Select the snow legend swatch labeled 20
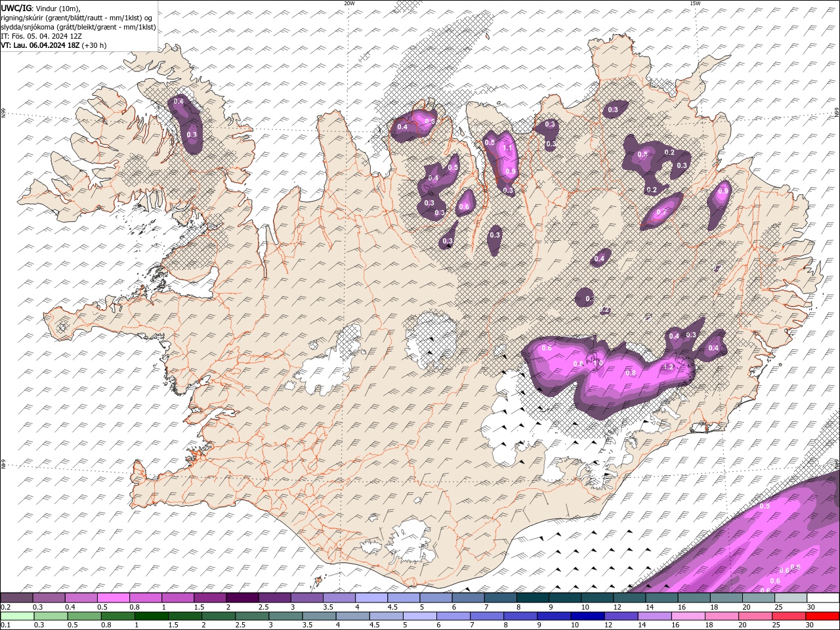840x630 pixels. pyautogui.click(x=758, y=598)
